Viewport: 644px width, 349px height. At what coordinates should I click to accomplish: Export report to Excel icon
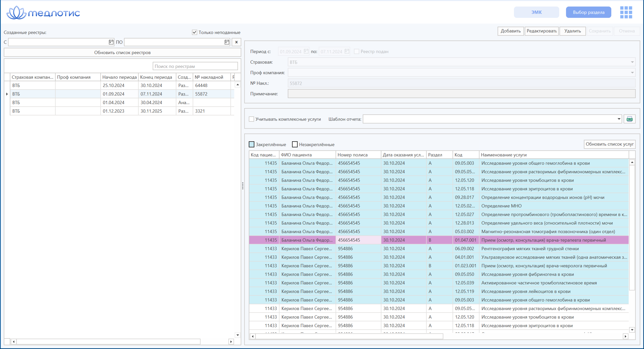click(x=630, y=119)
